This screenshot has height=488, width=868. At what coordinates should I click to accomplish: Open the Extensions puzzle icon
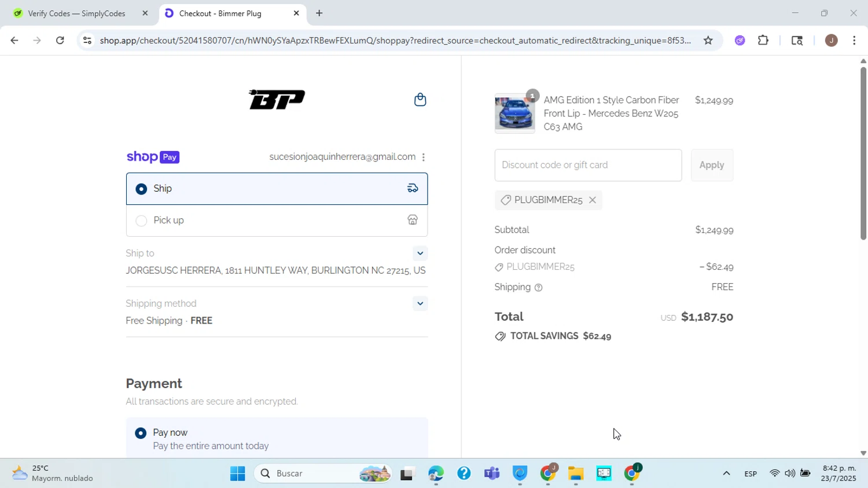pos(763,41)
